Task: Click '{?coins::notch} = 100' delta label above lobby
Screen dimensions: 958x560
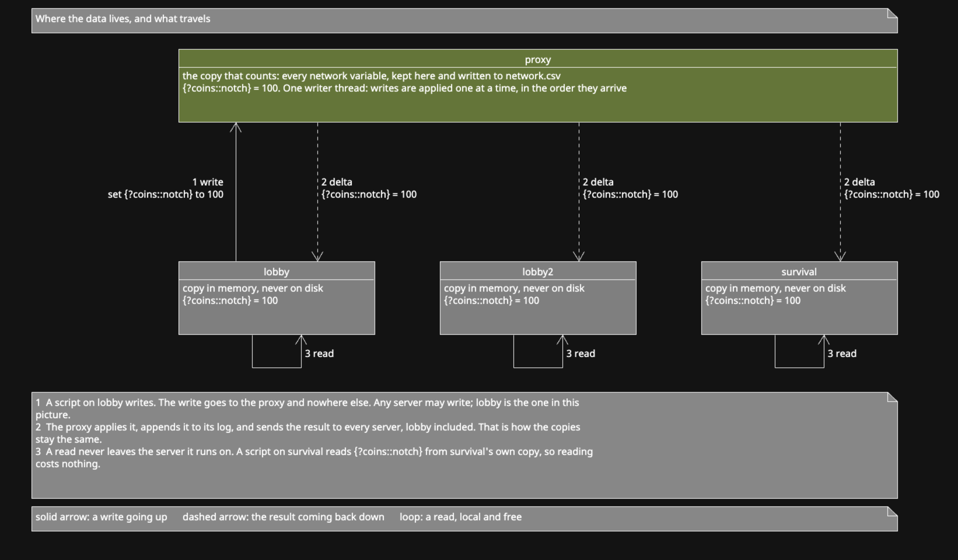Action: pyautogui.click(x=369, y=194)
